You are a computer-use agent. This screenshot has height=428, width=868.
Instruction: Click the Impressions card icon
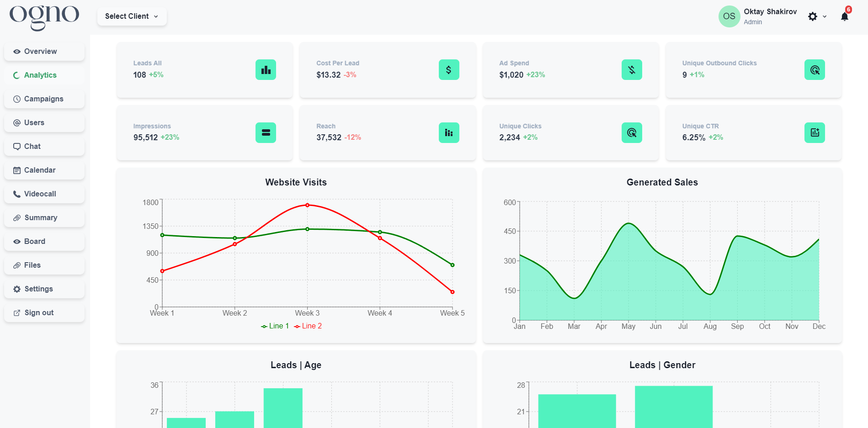[266, 133]
